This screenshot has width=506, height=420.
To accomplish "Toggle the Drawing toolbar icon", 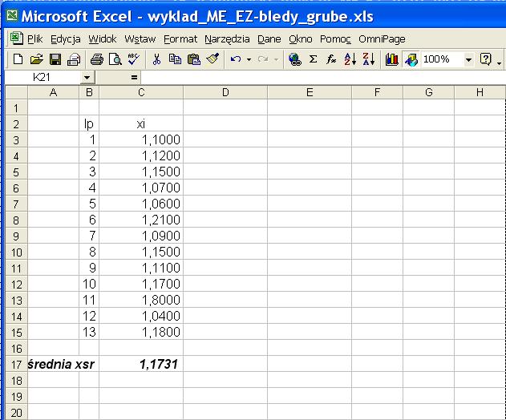I will click(411, 59).
